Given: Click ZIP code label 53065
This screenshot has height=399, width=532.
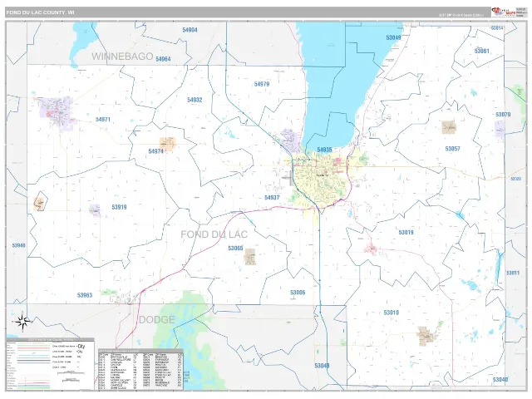Looking at the screenshot, I should [235, 249].
